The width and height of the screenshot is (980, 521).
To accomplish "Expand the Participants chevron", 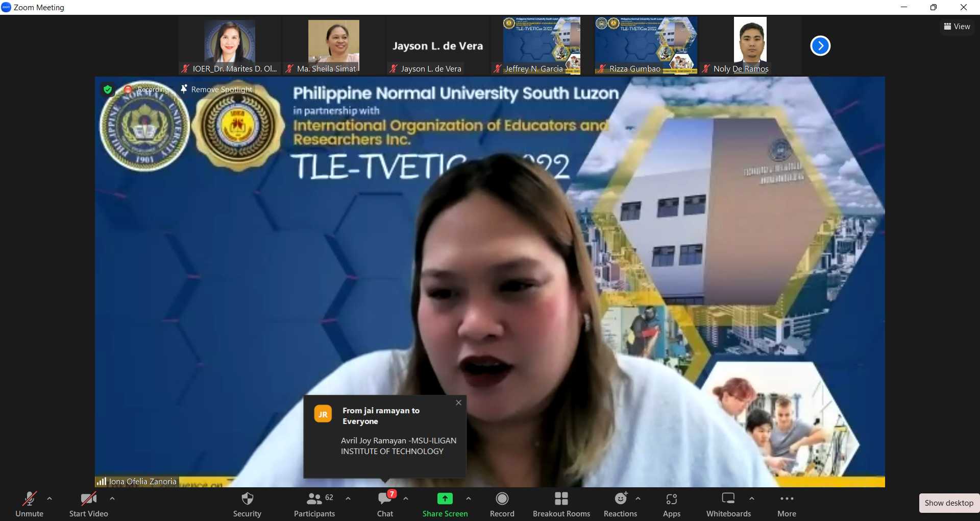I will 348,499.
